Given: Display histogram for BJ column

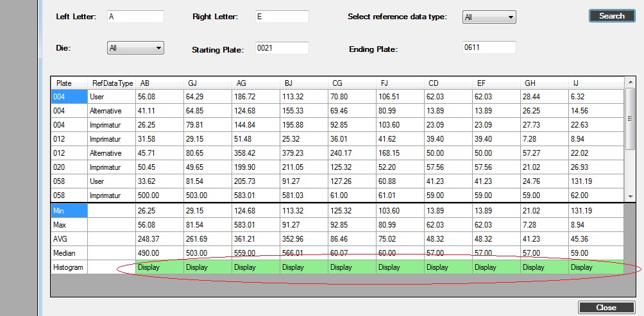Looking at the screenshot, I should [x=304, y=267].
